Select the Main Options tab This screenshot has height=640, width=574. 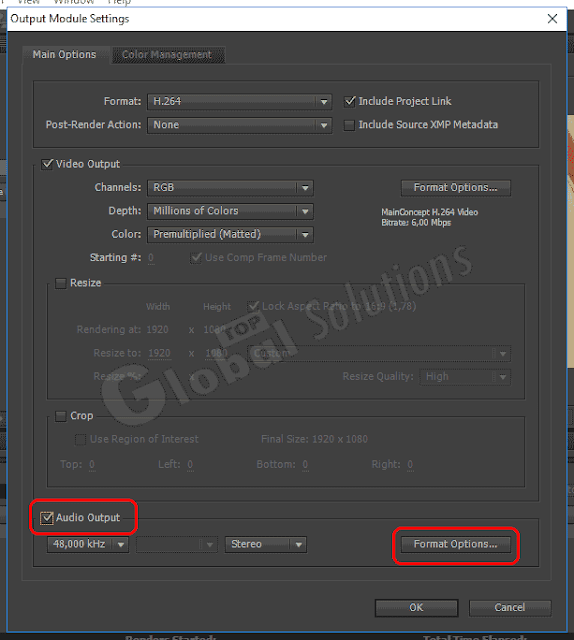coord(65,55)
